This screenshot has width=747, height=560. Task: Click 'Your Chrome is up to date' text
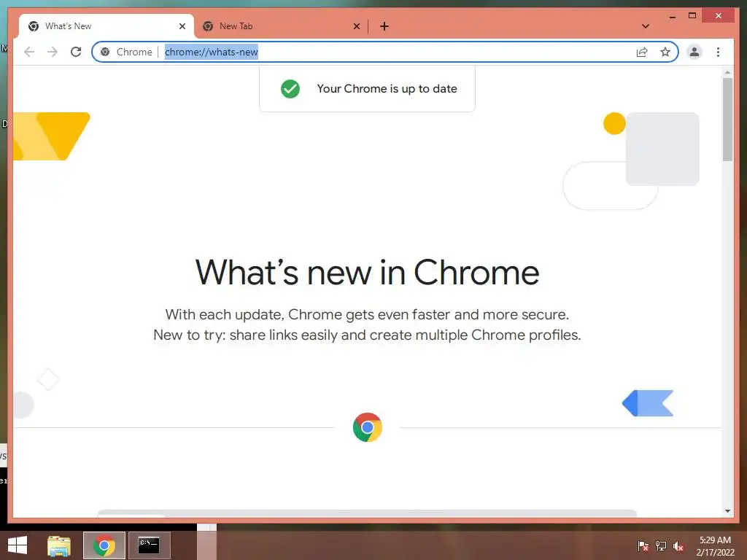point(387,88)
